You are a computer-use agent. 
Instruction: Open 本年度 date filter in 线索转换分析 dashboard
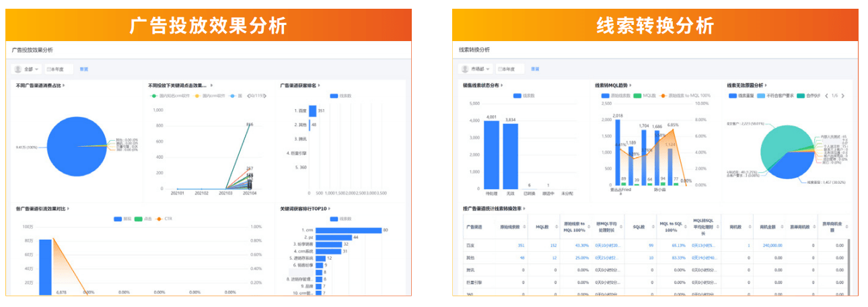click(x=509, y=69)
